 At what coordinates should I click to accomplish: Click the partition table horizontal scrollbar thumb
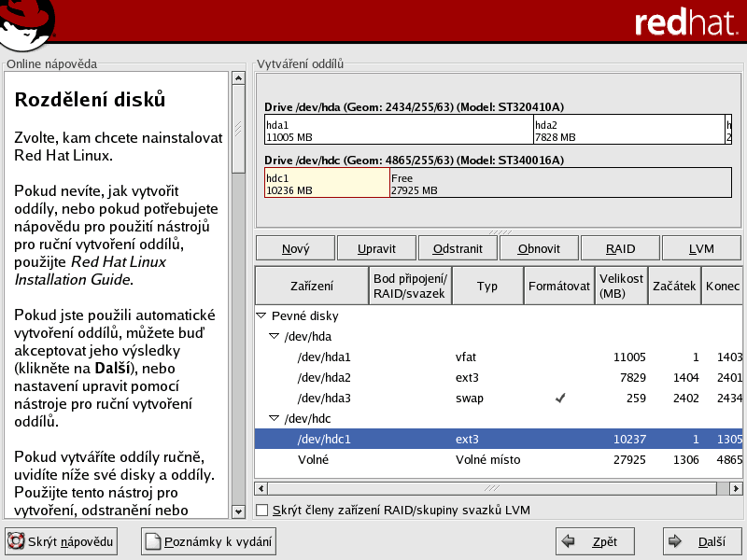pyautogui.click(x=492, y=488)
